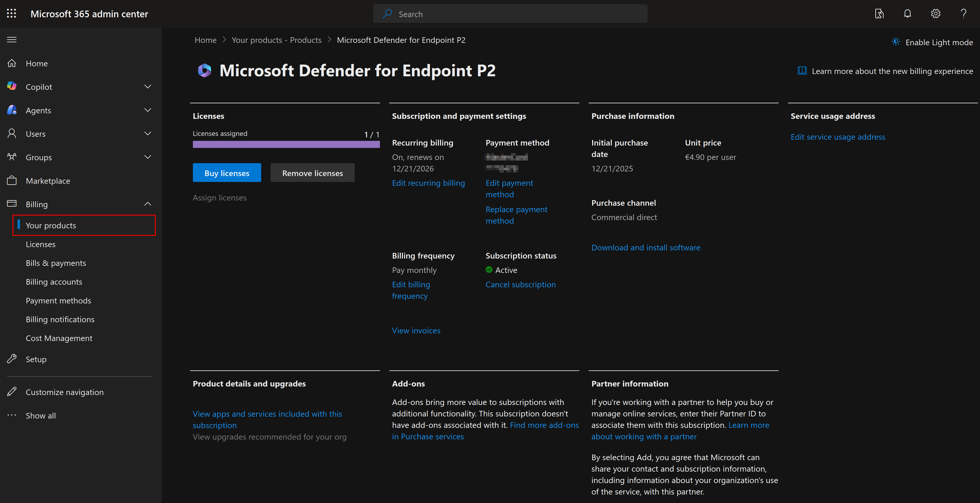Expand the Groups navigation chevron
The width and height of the screenshot is (980, 503).
point(148,157)
